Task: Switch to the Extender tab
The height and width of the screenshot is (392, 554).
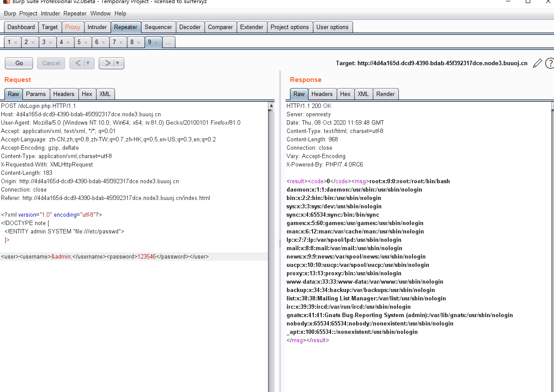Action: (x=252, y=27)
